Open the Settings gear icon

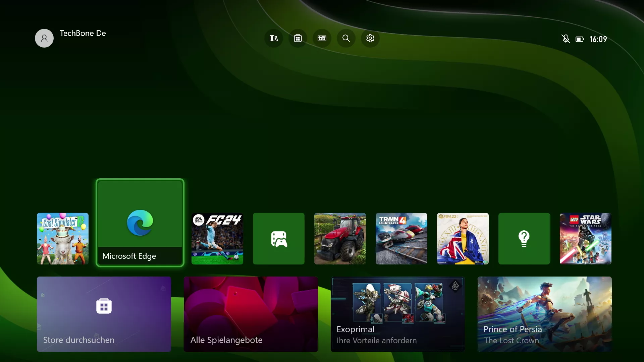pos(370,38)
